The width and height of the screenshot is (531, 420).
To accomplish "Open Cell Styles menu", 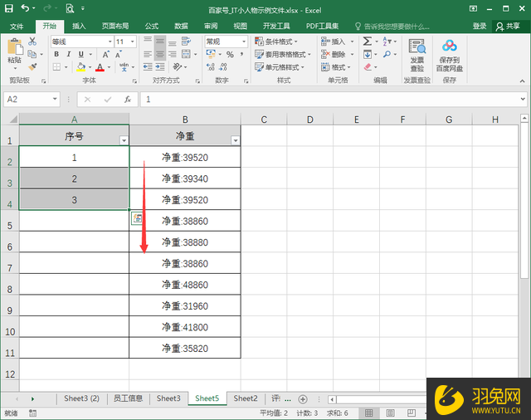I will tap(280, 67).
